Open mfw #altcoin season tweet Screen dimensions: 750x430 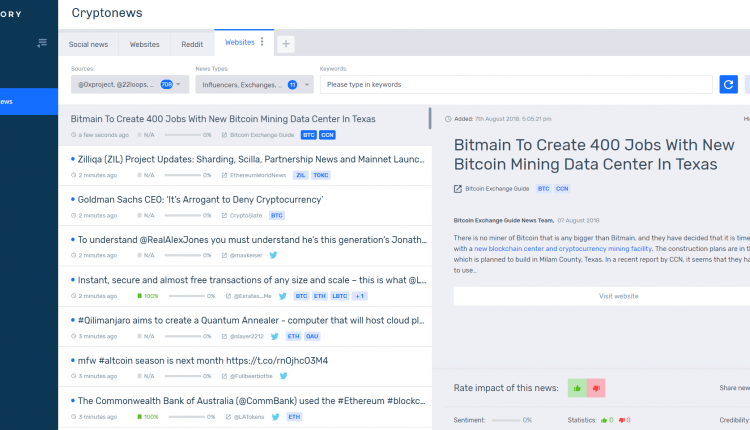pyautogui.click(x=203, y=361)
